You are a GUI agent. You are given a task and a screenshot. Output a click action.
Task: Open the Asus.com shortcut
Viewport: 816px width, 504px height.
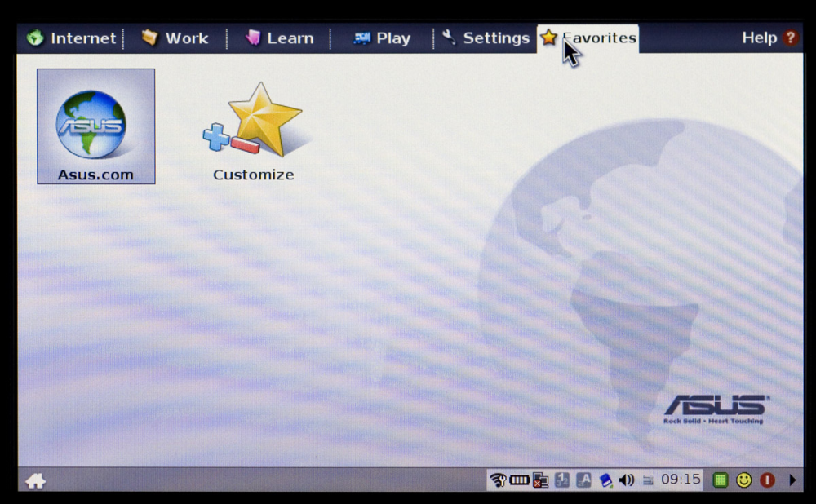pos(95,126)
